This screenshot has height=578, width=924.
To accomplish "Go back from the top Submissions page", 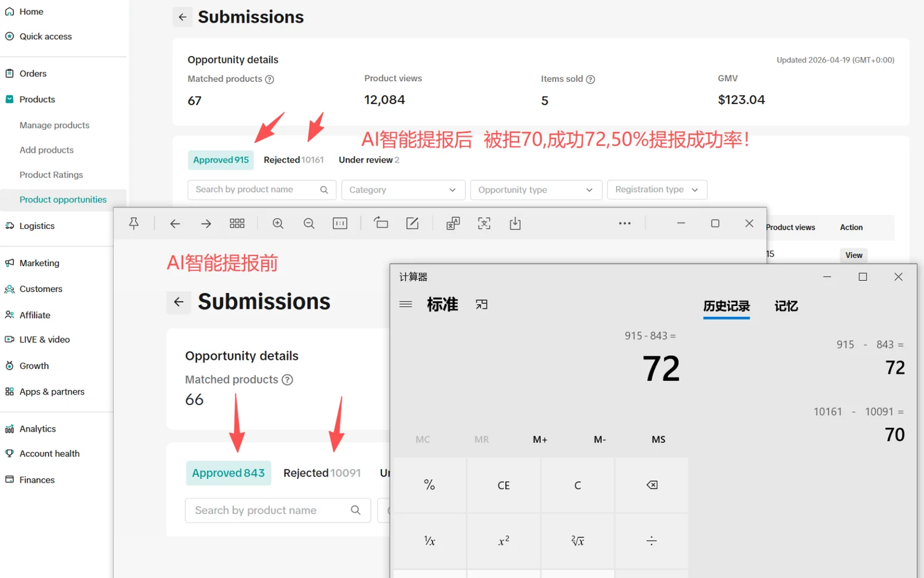I will [x=182, y=17].
